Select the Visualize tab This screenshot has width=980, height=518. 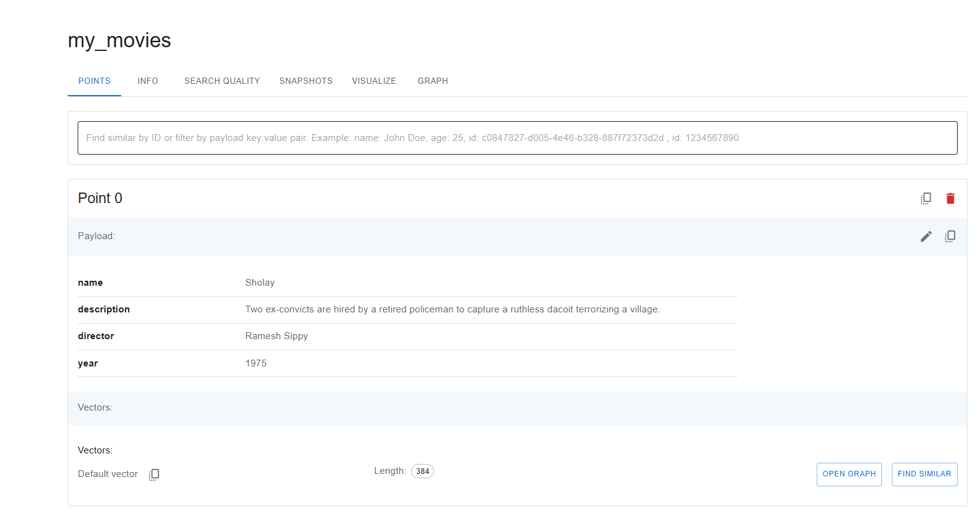coord(374,81)
